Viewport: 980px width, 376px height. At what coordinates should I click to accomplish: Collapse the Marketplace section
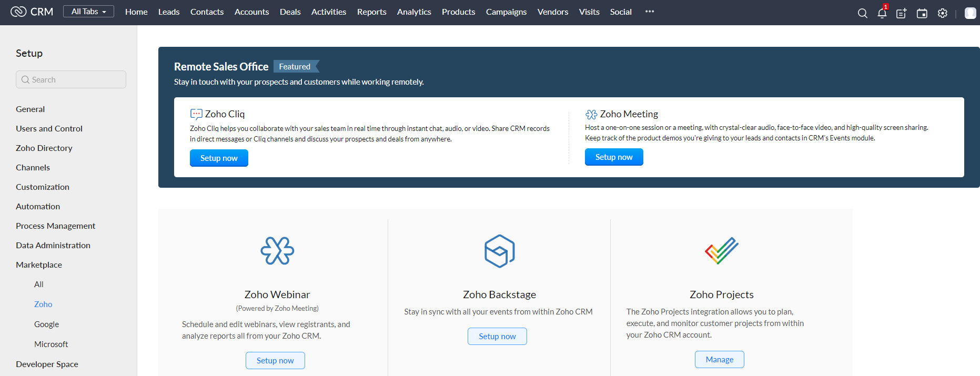click(x=39, y=265)
